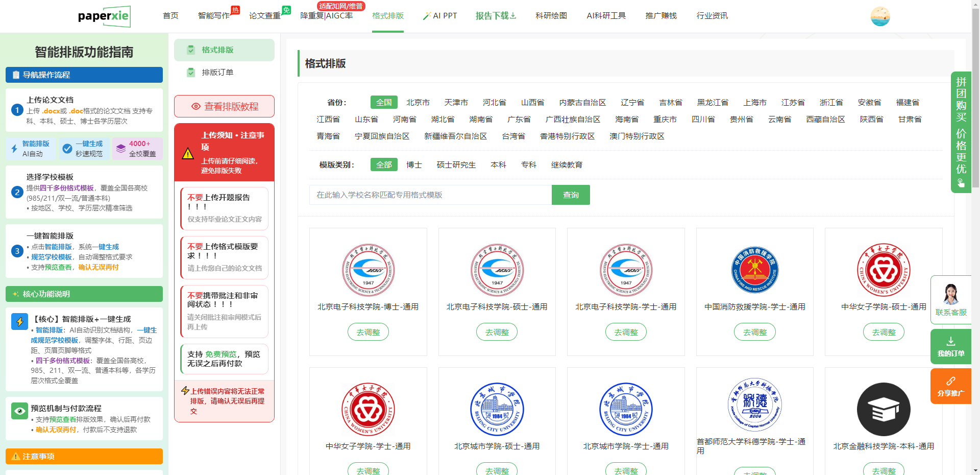980x475 pixels.
Task: Click the 查询 search button
Action: point(571,195)
